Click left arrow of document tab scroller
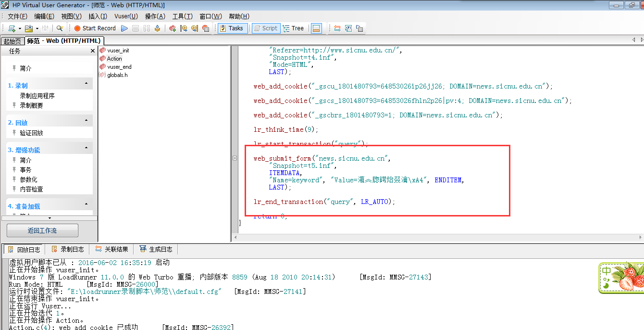The height and width of the screenshot is (330, 644). (634, 39)
